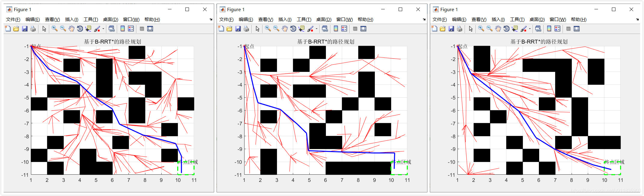This screenshot has height=196, width=644.
Task: Insert colorbar in middle window
Action: 336,29
